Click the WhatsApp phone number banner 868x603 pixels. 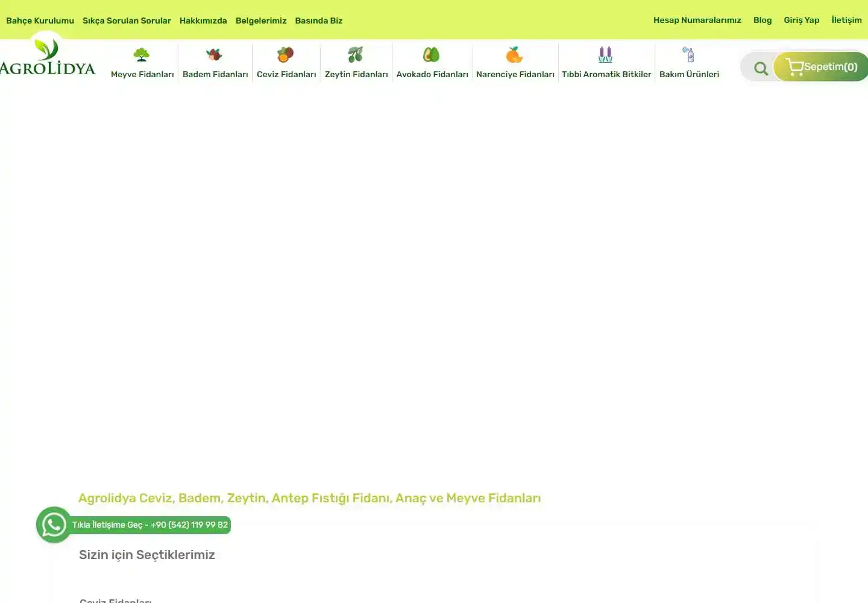coord(150,525)
